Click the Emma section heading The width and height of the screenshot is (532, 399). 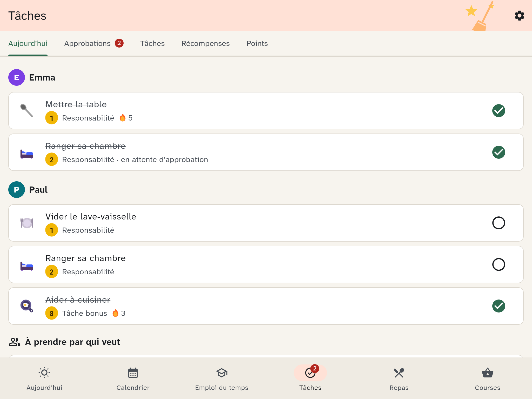(42, 77)
